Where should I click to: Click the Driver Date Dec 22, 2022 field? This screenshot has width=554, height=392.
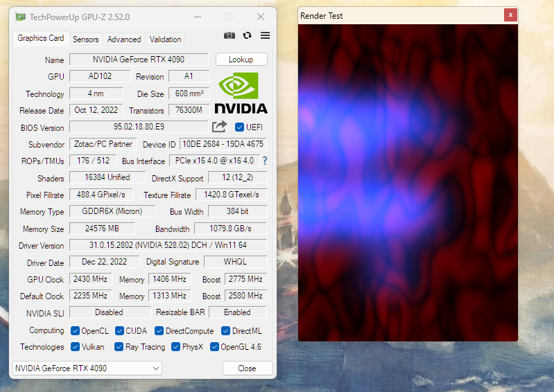[104, 262]
